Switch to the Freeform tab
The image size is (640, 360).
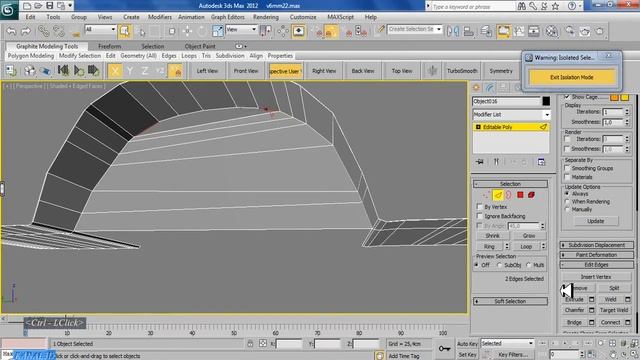[109, 47]
